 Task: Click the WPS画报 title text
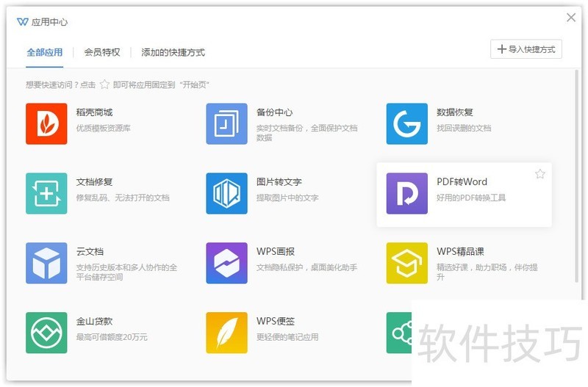pos(276,251)
